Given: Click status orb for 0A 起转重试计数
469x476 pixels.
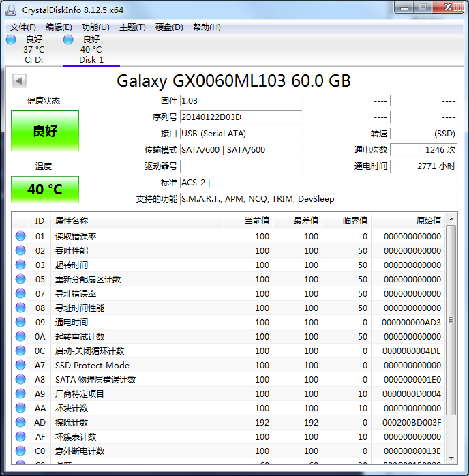Looking at the screenshot, I should click(20, 336).
